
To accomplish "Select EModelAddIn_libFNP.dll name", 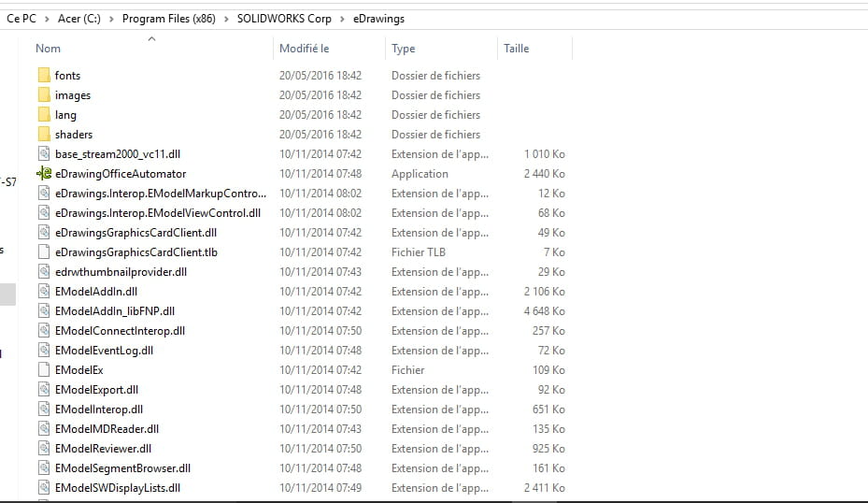I will (115, 310).
